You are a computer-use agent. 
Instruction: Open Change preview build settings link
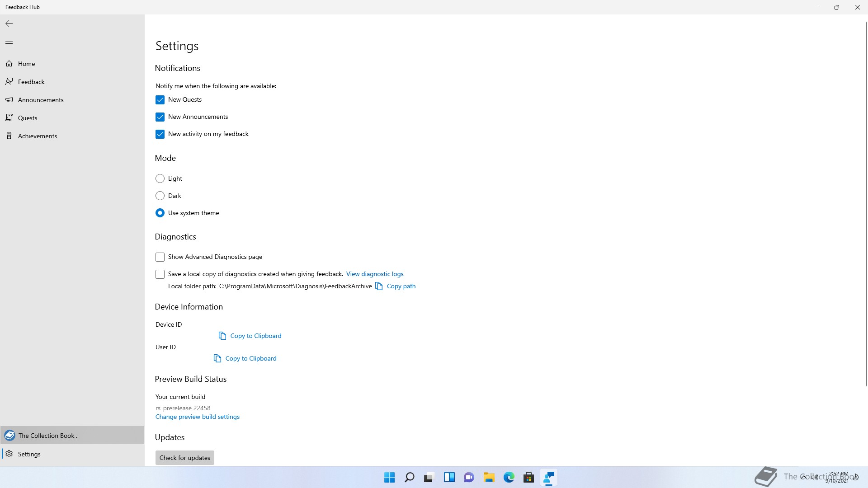(198, 417)
